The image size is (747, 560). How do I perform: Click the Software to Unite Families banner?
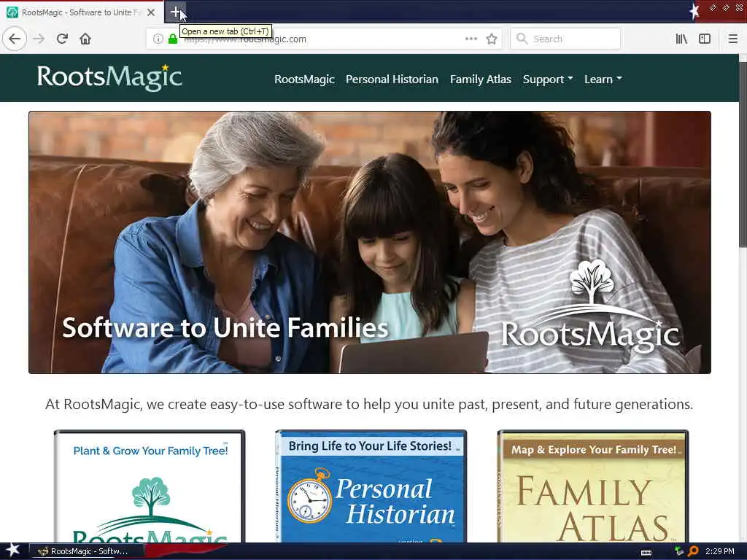(x=370, y=242)
